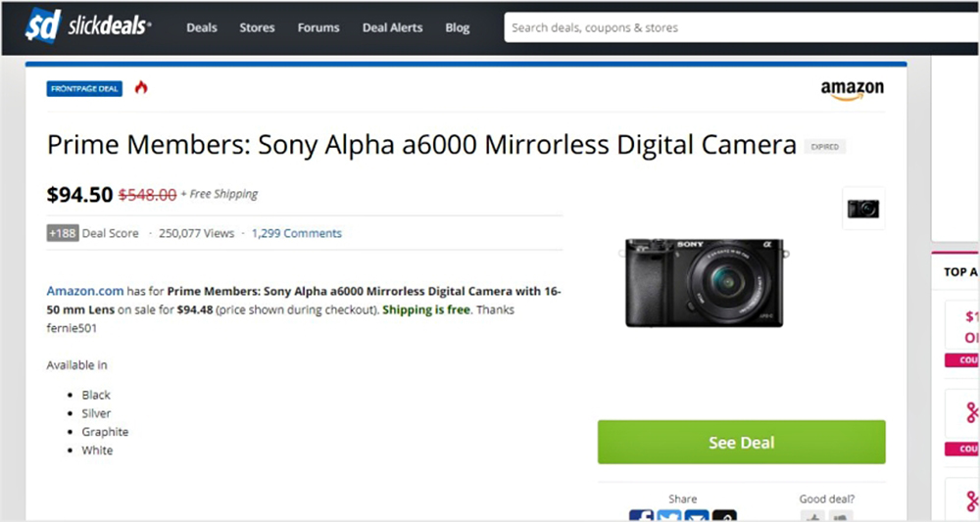980x522 pixels.
Task: Share the deal via email icon
Action: [x=697, y=516]
